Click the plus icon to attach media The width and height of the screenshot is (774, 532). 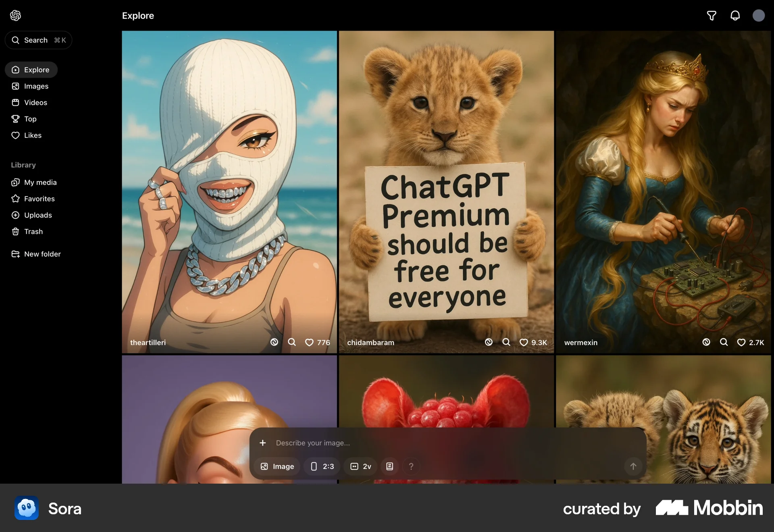point(263,443)
